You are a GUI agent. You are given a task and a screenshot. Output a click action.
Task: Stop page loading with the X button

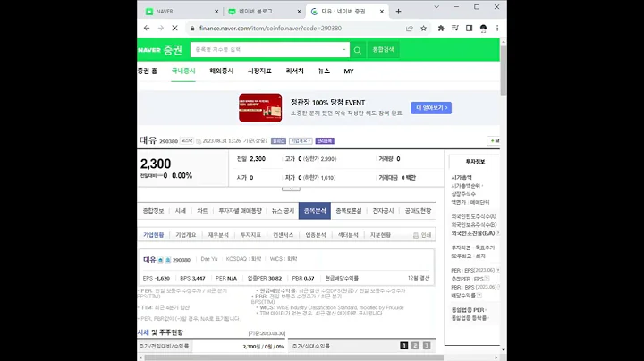pyautogui.click(x=174, y=28)
